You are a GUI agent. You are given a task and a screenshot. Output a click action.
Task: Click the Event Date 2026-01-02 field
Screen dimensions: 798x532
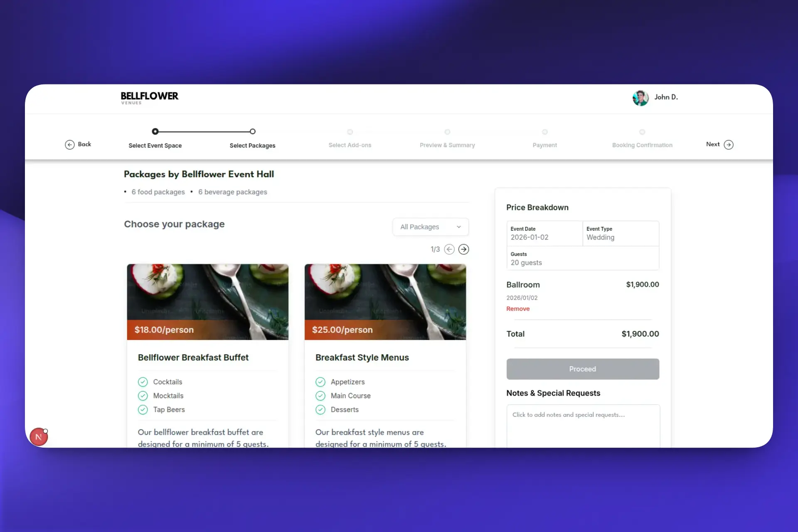coord(544,234)
